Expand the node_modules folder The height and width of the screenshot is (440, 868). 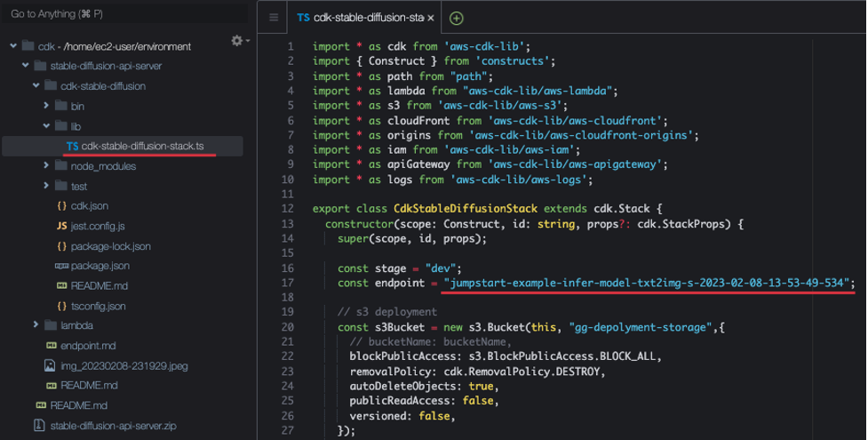pyautogui.click(x=47, y=166)
